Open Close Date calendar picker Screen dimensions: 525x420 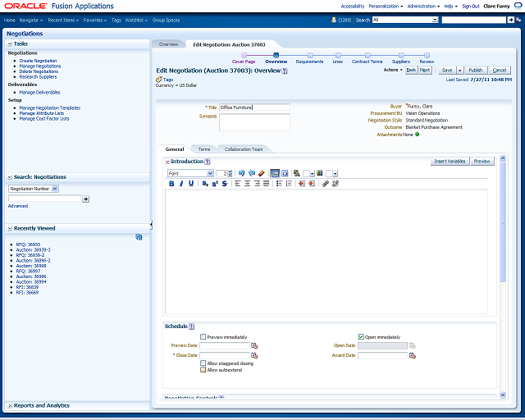254,355
